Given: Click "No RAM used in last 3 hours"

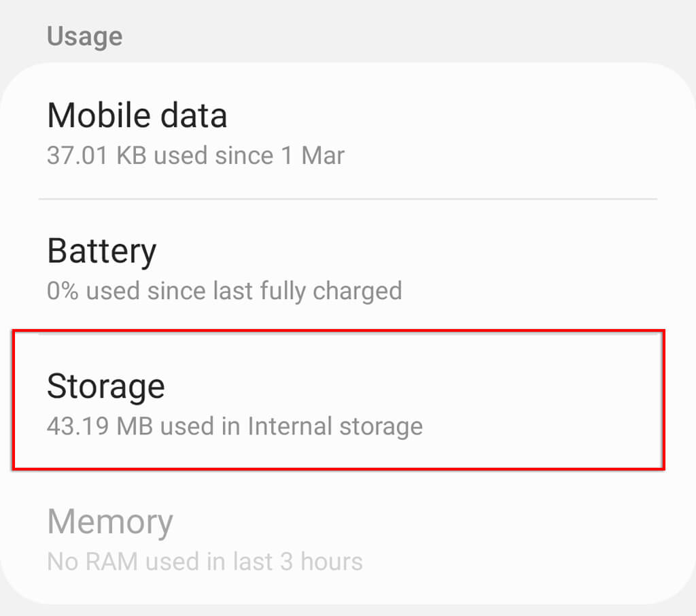Looking at the screenshot, I should tap(205, 562).
